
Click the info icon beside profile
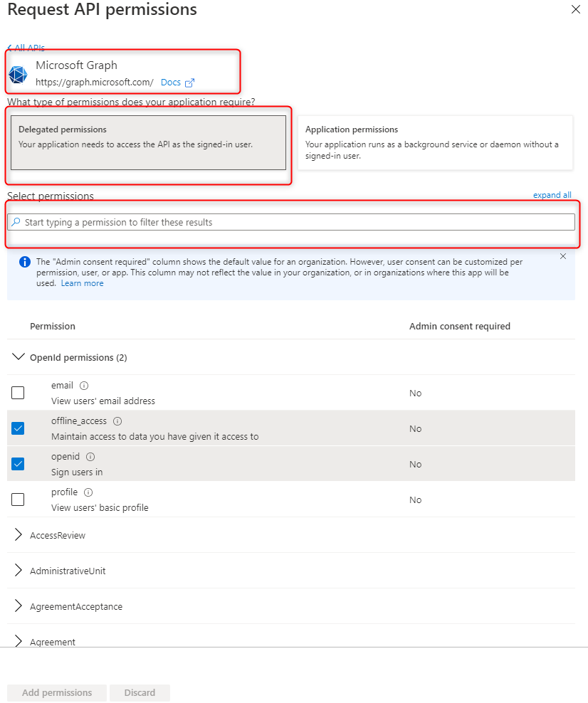click(88, 492)
